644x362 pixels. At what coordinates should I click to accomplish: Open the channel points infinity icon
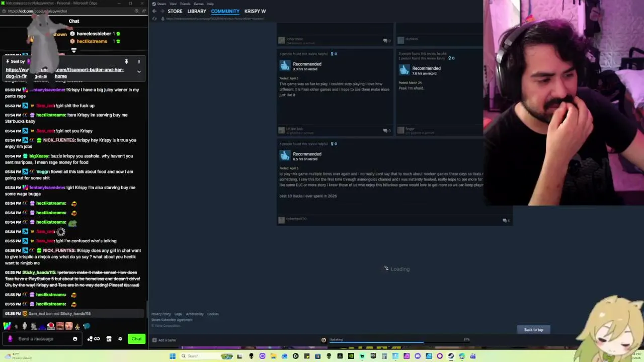(x=97, y=339)
